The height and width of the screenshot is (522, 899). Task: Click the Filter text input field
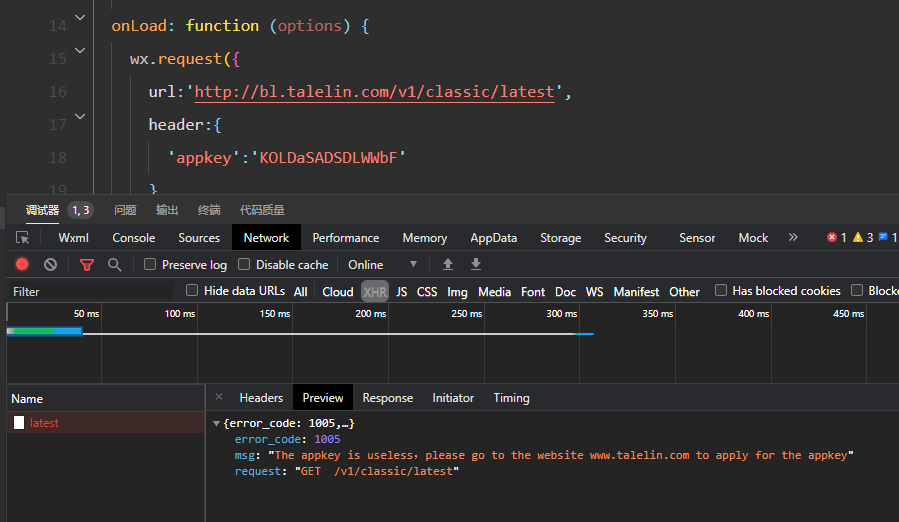(x=90, y=292)
